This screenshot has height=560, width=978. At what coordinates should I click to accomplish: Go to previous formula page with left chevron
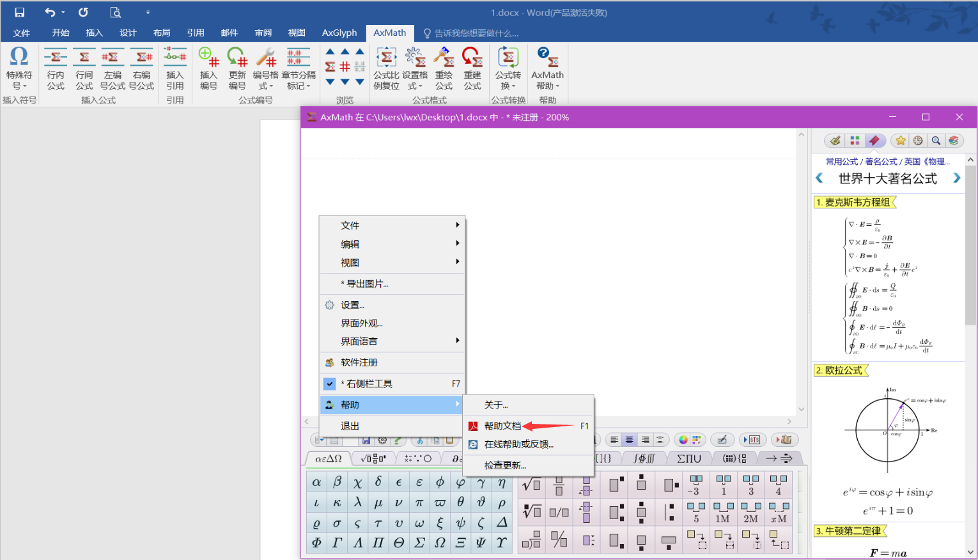click(819, 178)
